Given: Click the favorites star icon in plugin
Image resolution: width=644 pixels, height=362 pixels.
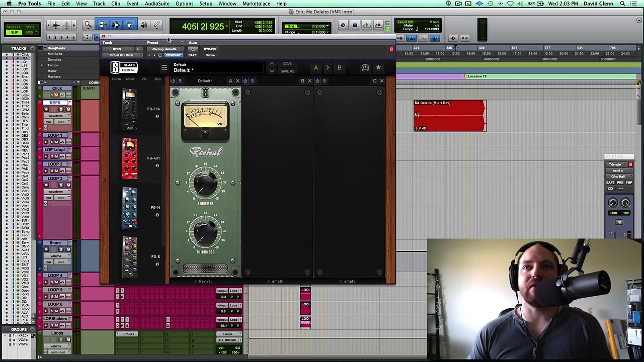Looking at the screenshot, I should 378,67.
